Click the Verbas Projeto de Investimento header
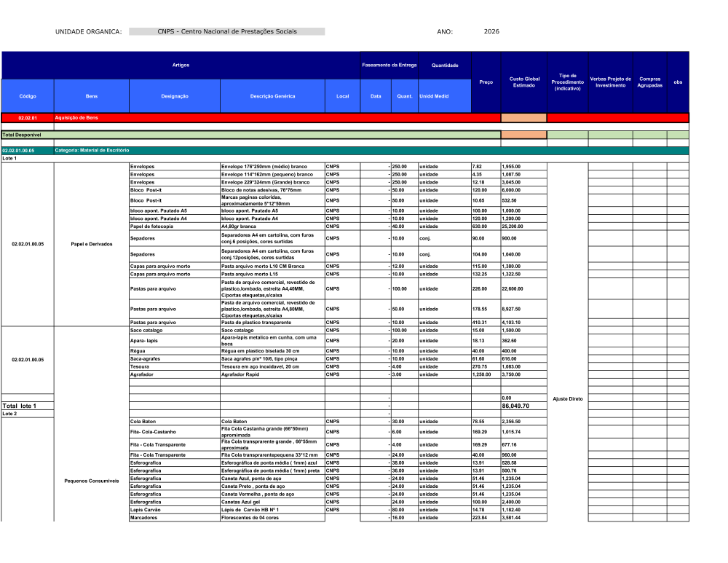The height and width of the screenshot is (563, 728). click(x=610, y=82)
